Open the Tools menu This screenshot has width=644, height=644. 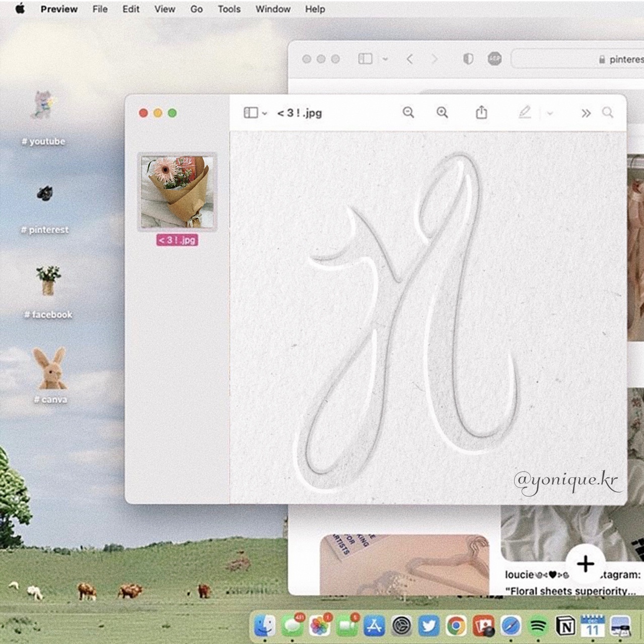(229, 9)
